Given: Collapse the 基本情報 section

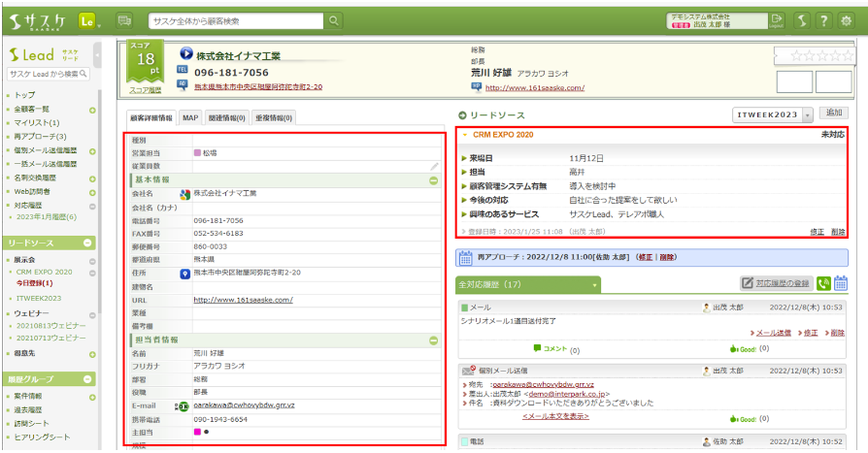Looking at the screenshot, I should pos(433,180).
